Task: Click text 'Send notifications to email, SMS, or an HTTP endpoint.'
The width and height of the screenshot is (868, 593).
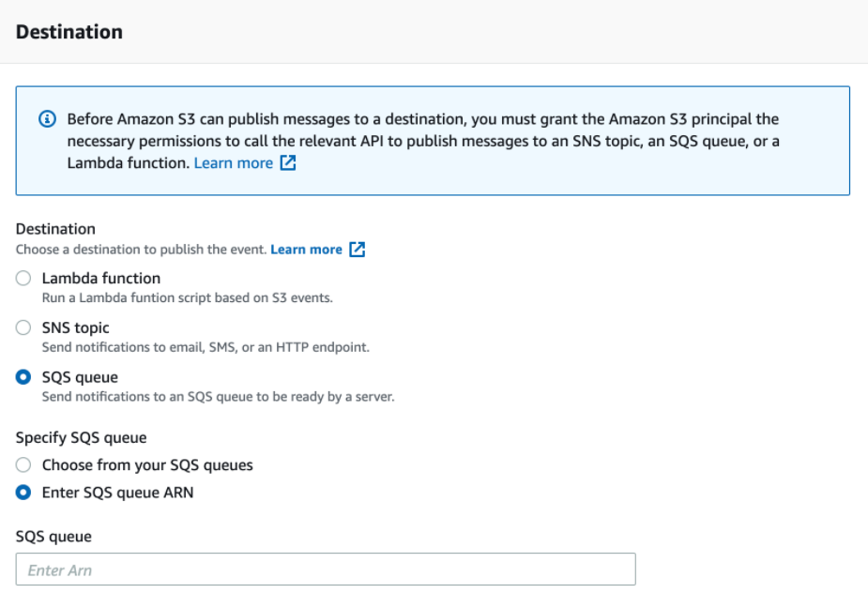Action: coord(206,347)
